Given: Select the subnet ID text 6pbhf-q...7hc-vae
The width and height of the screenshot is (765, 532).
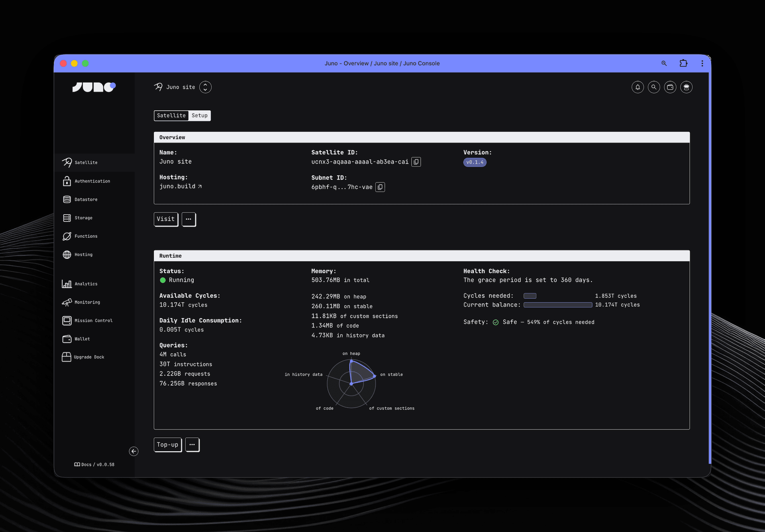Looking at the screenshot, I should (x=342, y=187).
